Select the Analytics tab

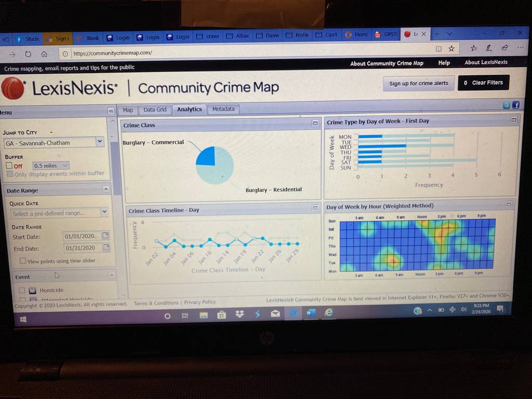pos(189,109)
